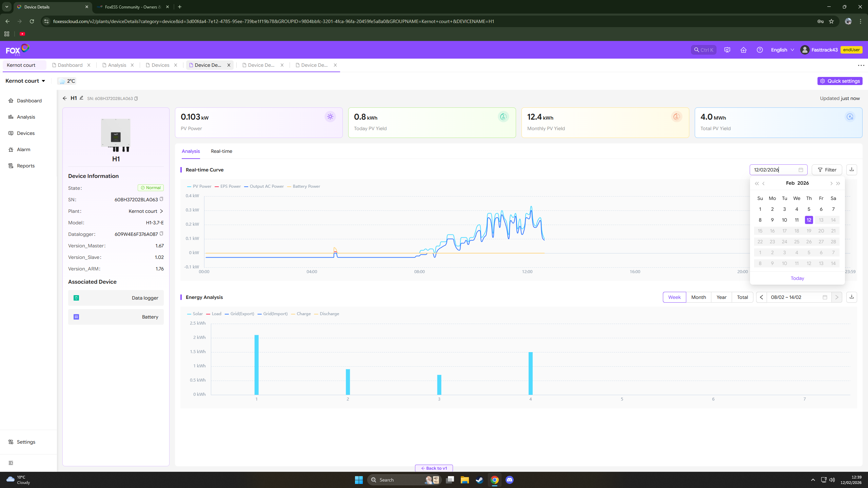Click the home icon in purple header
The image size is (868, 488).
pos(743,50)
